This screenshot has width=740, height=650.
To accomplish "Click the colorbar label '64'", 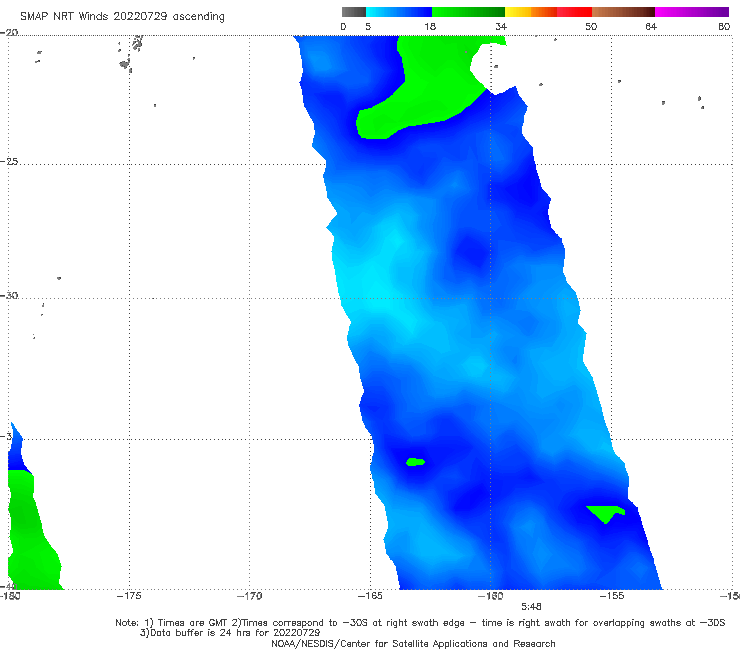I will [651, 26].
